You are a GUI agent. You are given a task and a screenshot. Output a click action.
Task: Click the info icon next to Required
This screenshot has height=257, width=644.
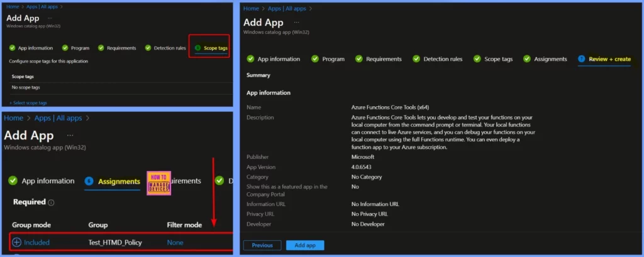(51, 202)
